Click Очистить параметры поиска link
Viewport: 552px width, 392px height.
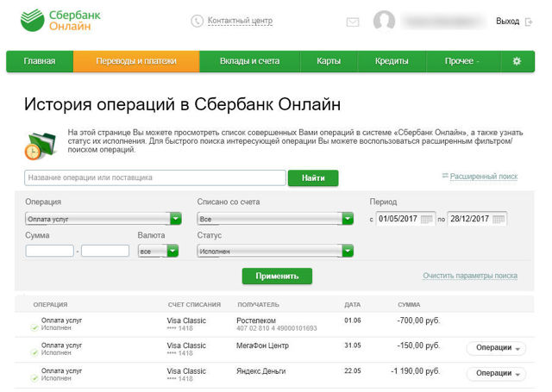point(470,276)
